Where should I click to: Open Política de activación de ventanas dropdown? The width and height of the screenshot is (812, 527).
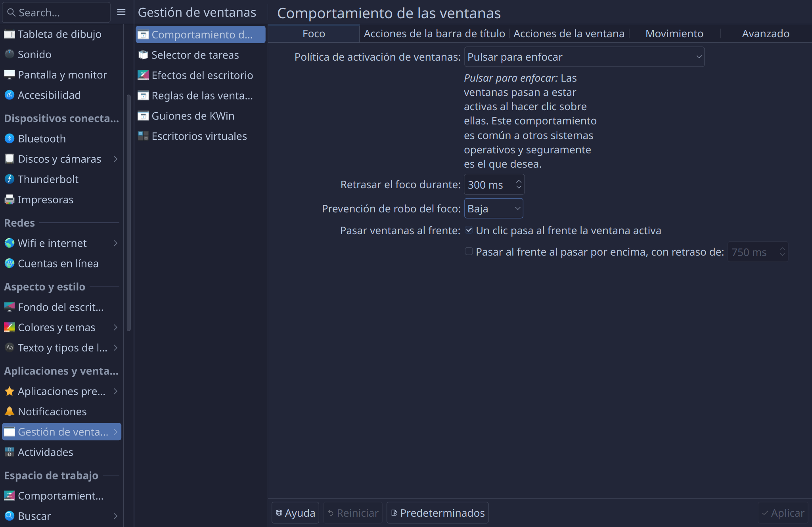pos(584,57)
